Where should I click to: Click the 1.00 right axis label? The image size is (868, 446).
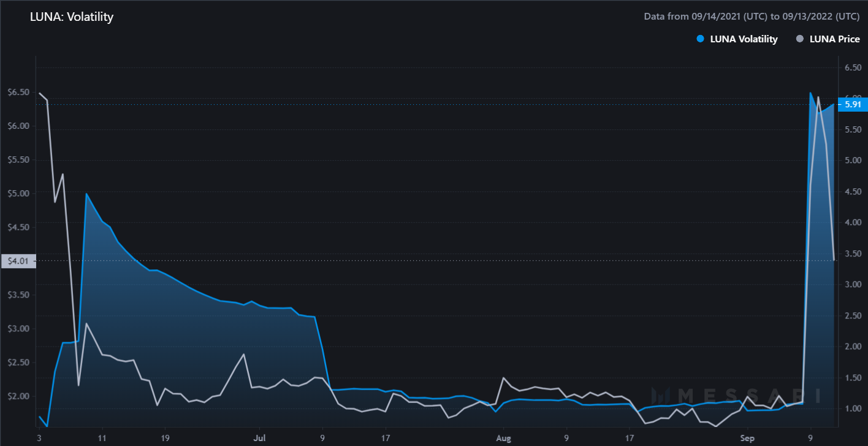click(x=853, y=408)
